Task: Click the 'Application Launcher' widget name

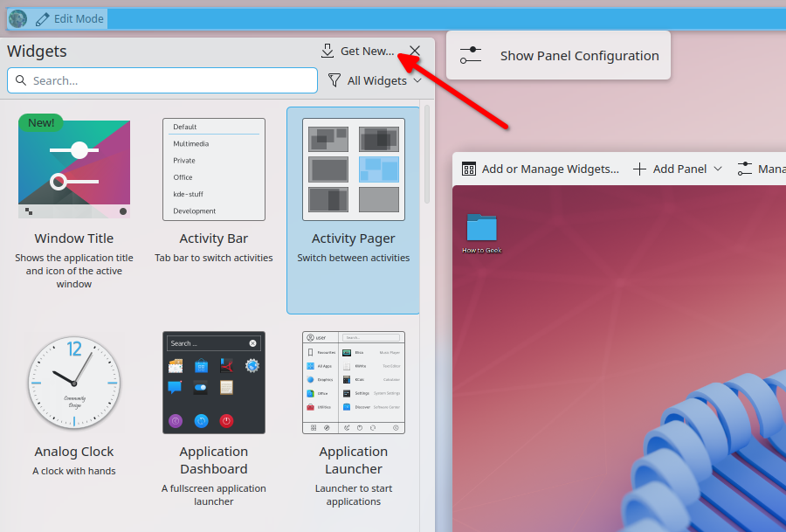Action: click(354, 460)
